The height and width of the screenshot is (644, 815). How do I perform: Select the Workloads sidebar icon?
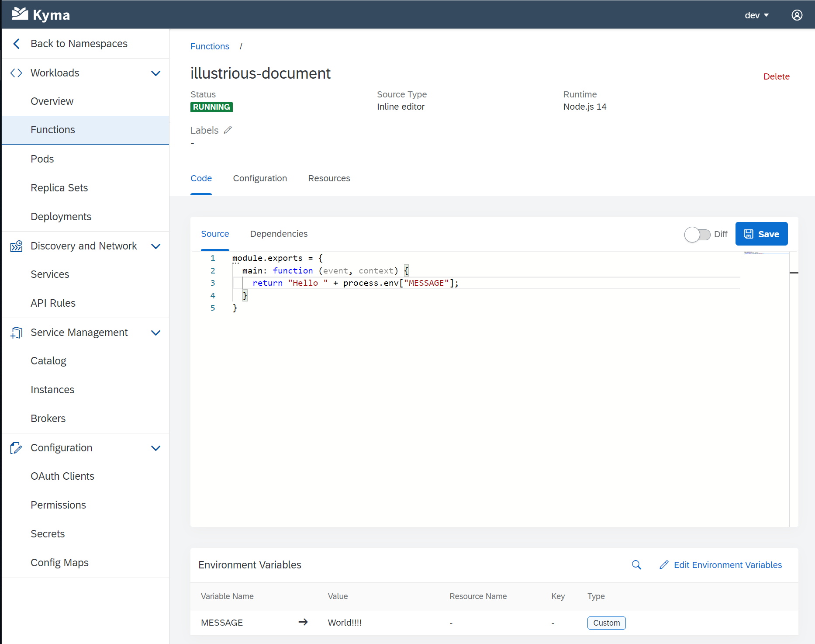pyautogui.click(x=16, y=73)
